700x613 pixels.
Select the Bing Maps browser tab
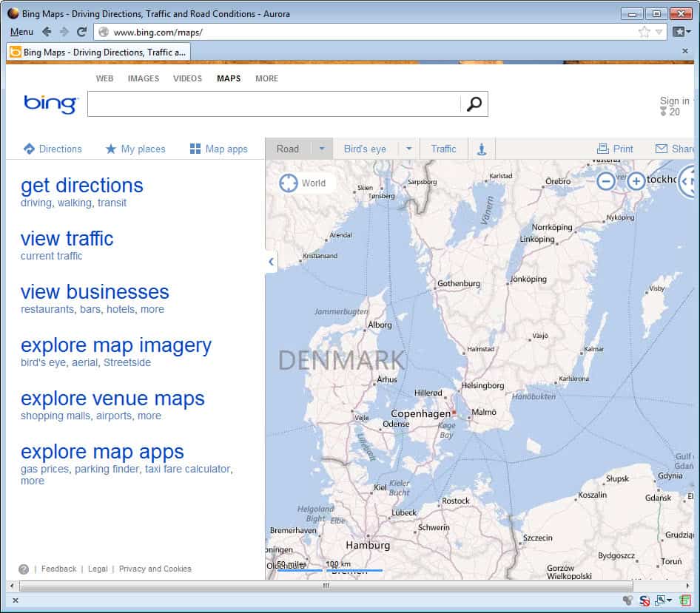pos(98,53)
